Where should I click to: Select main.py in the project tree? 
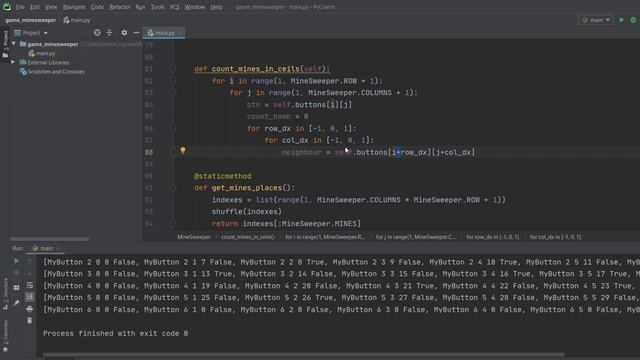point(42,53)
